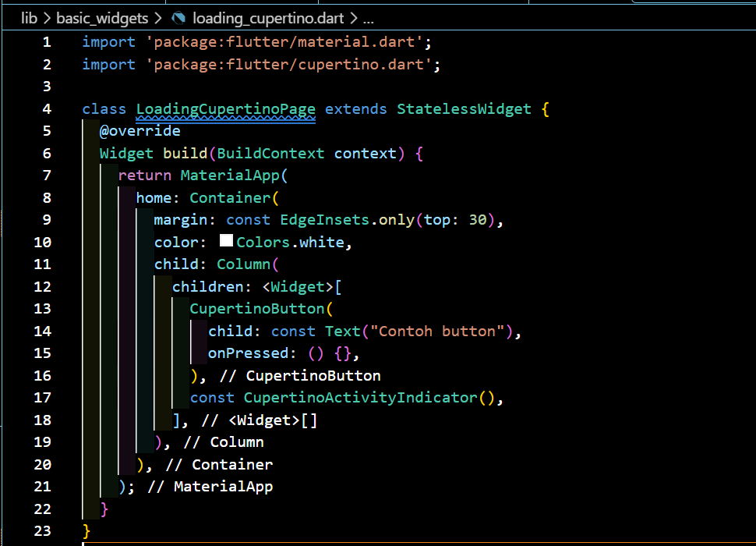Select the StatelessWidget keyword on line 4
Image resolution: width=756 pixels, height=546 pixels.
[464, 108]
